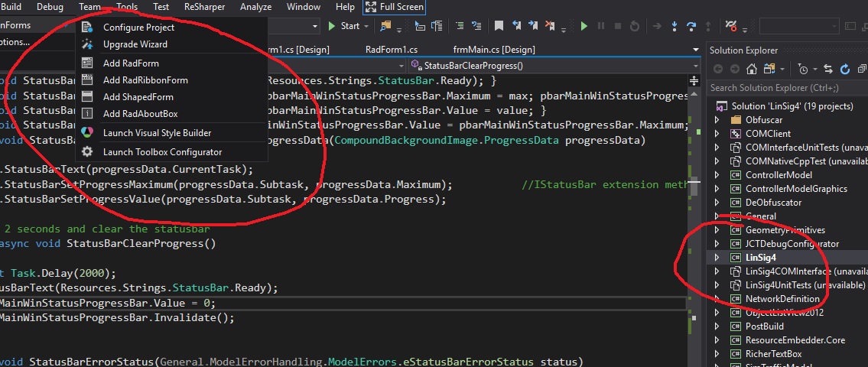Screen dimensions: 868x367
Task: Open the ReSharper menu
Action: pyautogui.click(x=205, y=7)
